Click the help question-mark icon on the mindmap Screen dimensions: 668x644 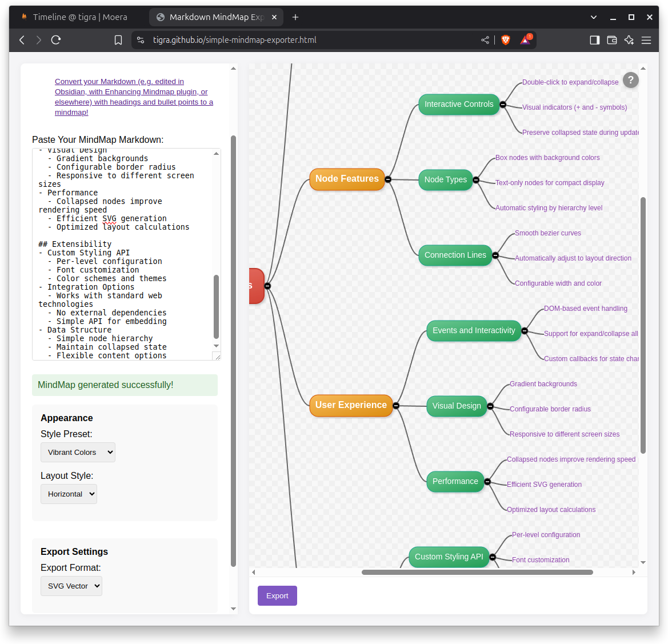[x=630, y=80]
